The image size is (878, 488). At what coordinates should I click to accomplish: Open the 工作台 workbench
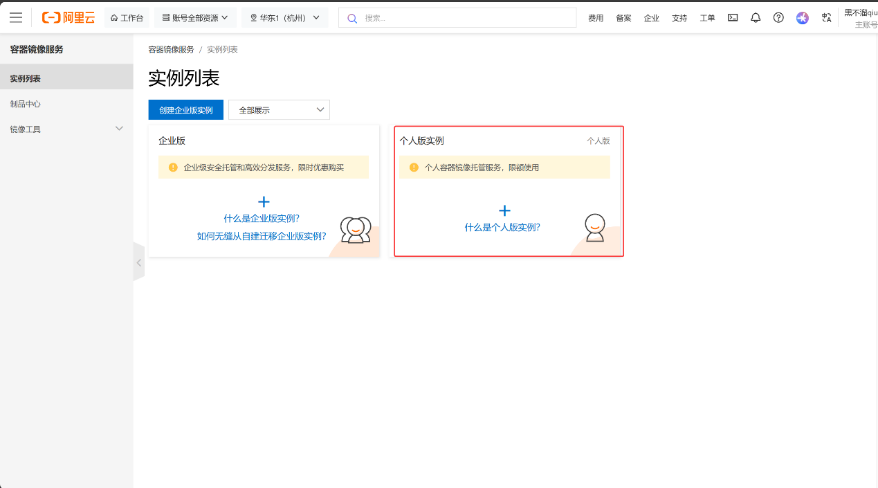point(127,18)
